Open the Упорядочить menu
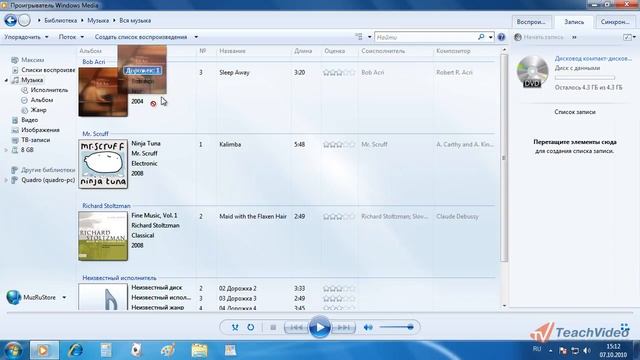The height and width of the screenshot is (360, 640). pos(26,37)
